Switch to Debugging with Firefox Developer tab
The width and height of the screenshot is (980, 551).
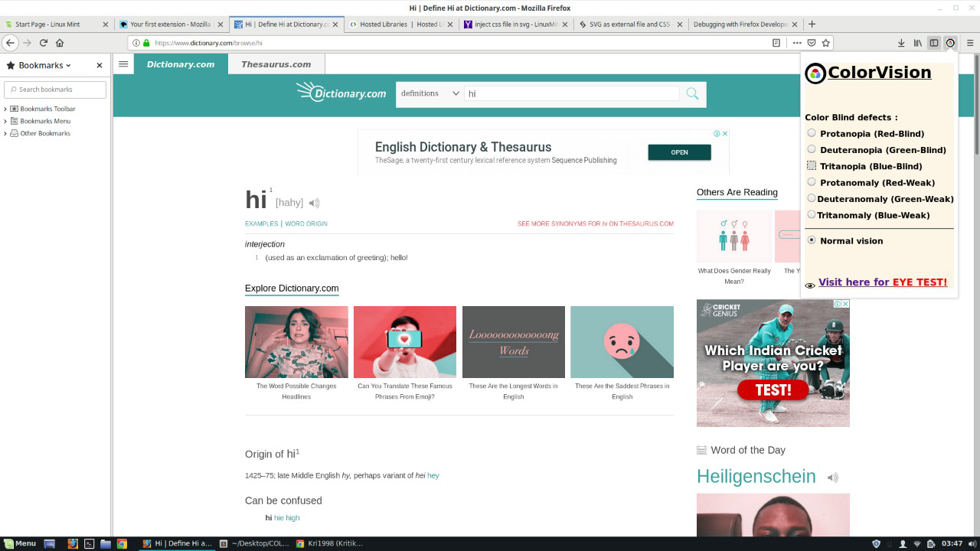(x=744, y=24)
